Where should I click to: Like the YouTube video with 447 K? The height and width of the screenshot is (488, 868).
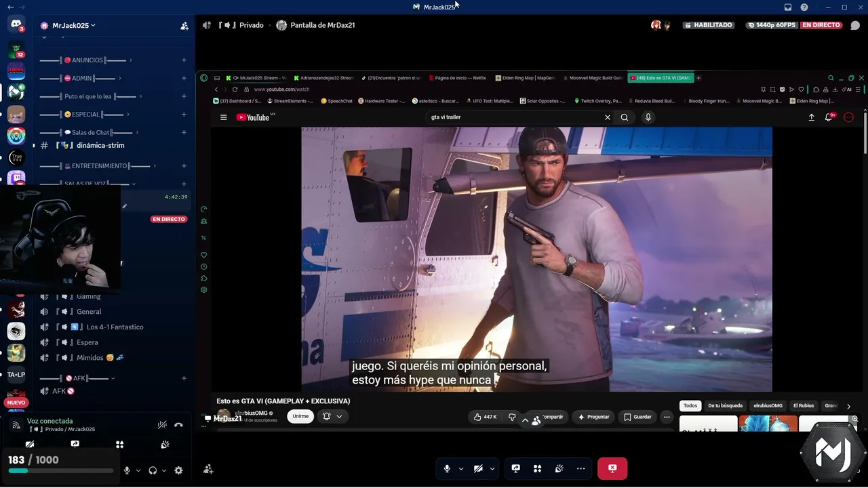point(486,417)
